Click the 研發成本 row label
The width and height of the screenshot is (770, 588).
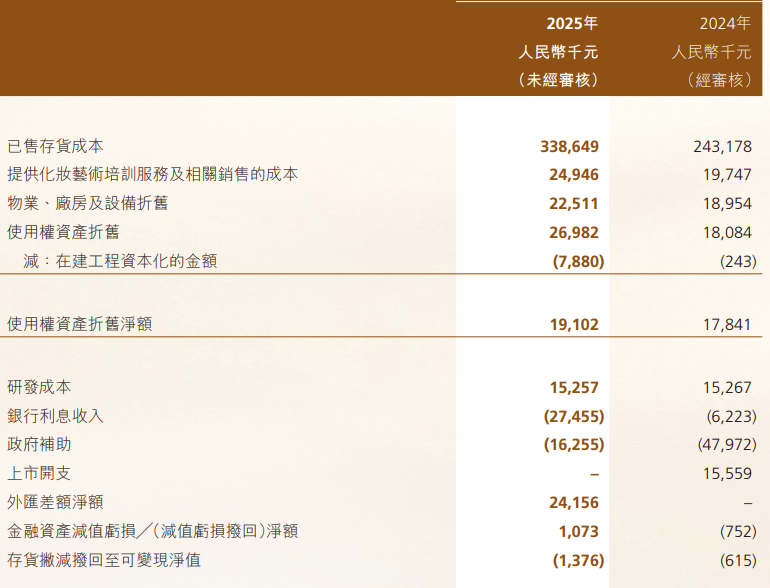tap(39, 386)
